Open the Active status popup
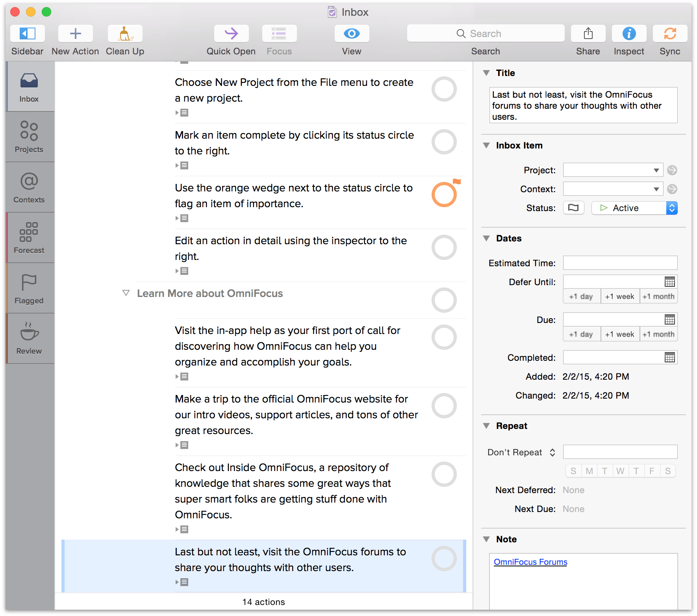The height and width of the screenshot is (616, 697). click(634, 208)
